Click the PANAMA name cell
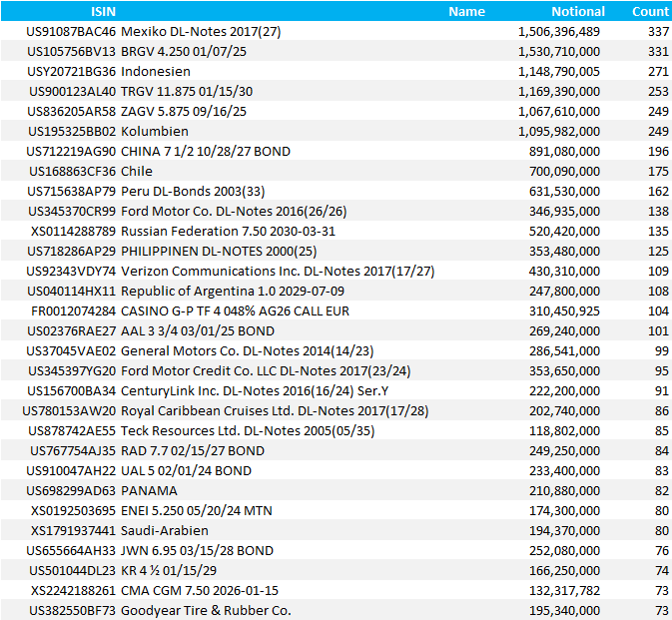672x620 pixels. point(149,491)
